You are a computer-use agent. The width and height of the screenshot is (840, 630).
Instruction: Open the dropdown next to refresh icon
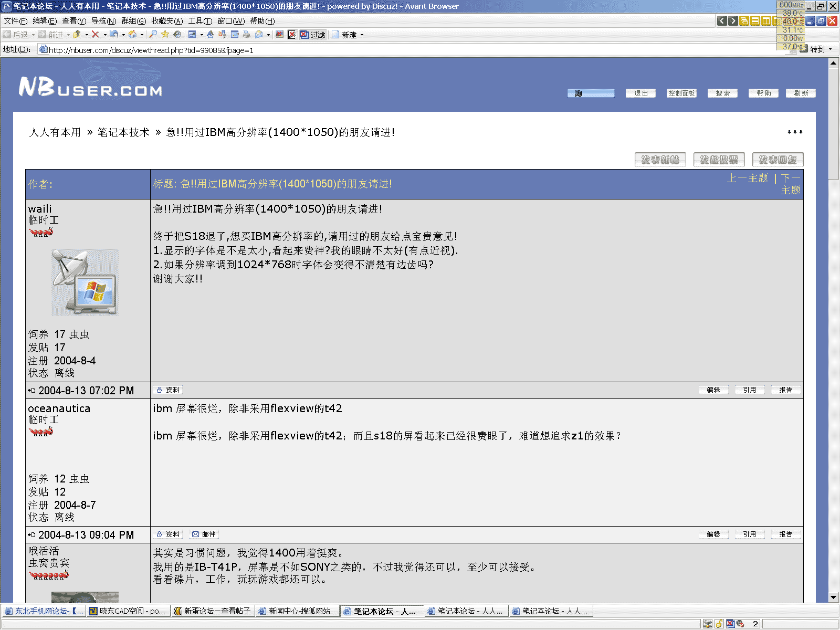click(123, 35)
